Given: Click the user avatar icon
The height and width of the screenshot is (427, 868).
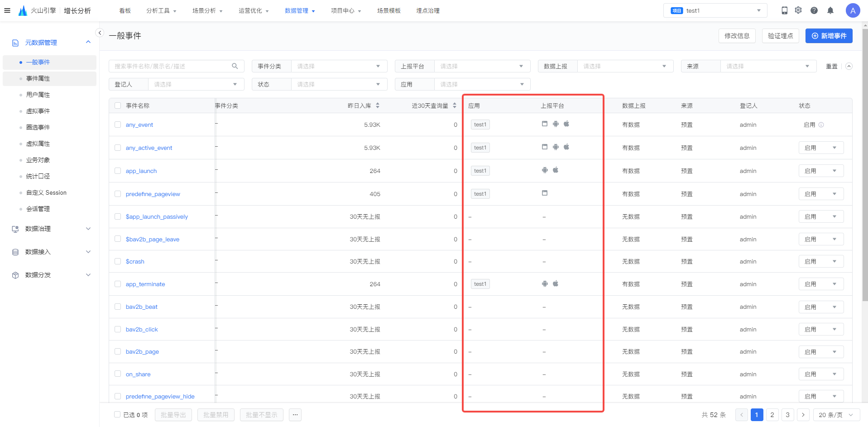Looking at the screenshot, I should pos(853,10).
